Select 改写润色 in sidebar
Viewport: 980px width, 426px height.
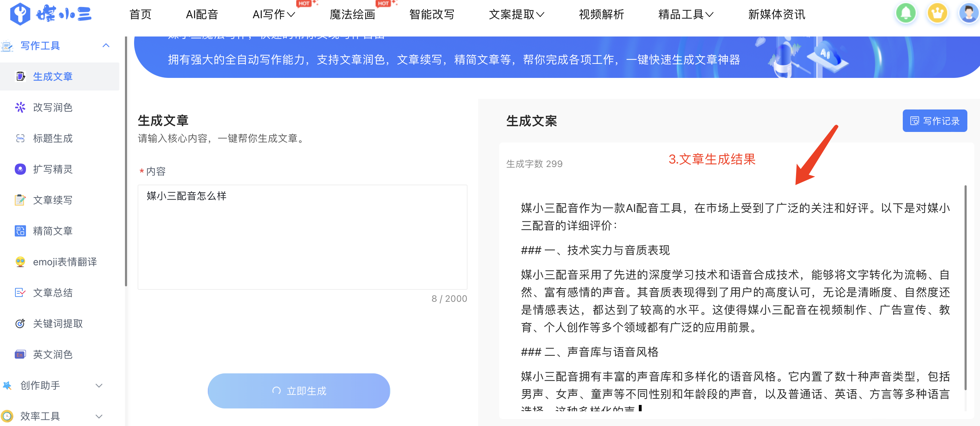[60, 107]
